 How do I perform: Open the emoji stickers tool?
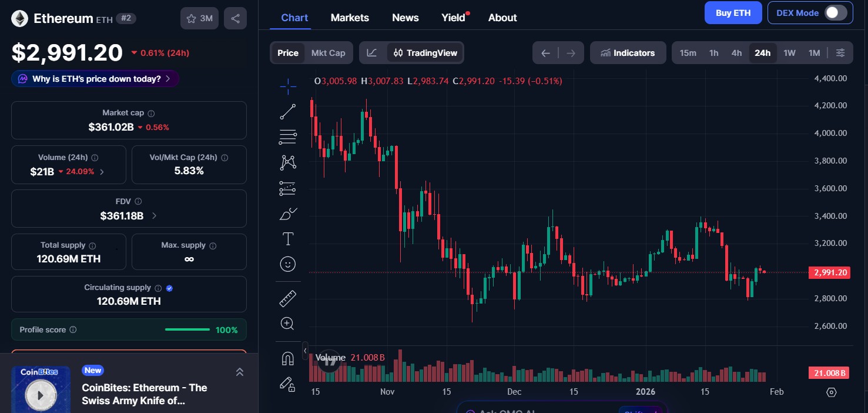[x=287, y=264]
